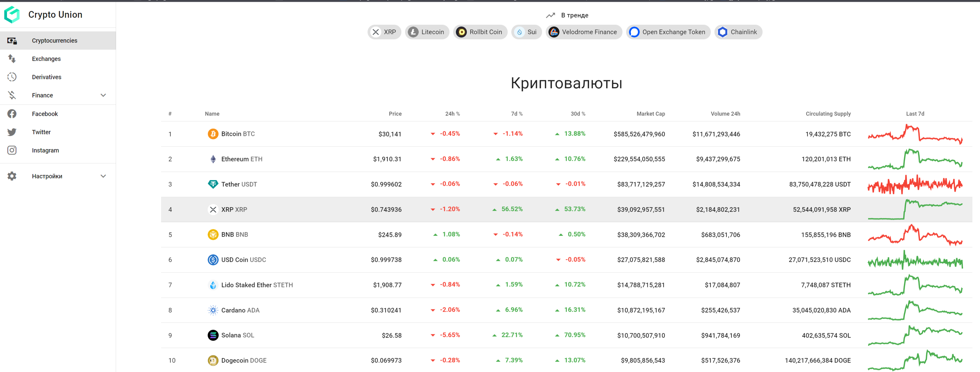
Task: Click Solana's 7-day sparkline chart
Action: pos(915,335)
